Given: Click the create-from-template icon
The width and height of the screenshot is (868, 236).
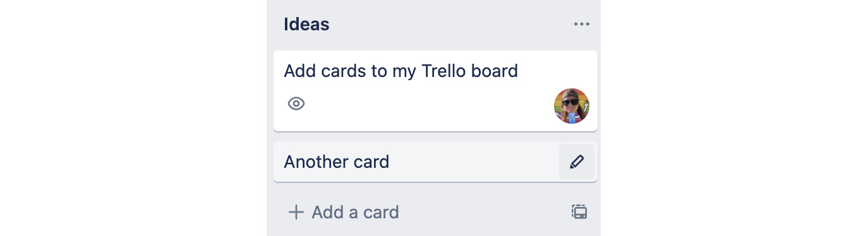Looking at the screenshot, I should [x=579, y=211].
